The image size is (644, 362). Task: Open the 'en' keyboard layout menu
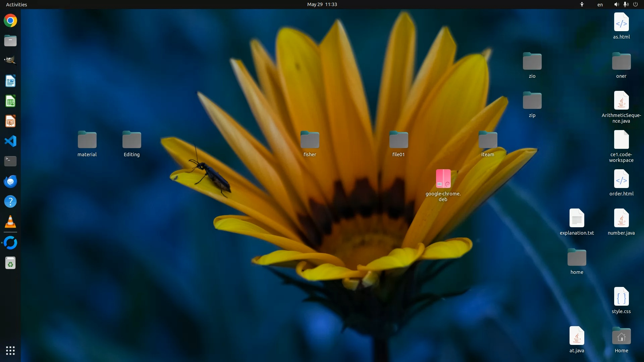(x=600, y=4)
